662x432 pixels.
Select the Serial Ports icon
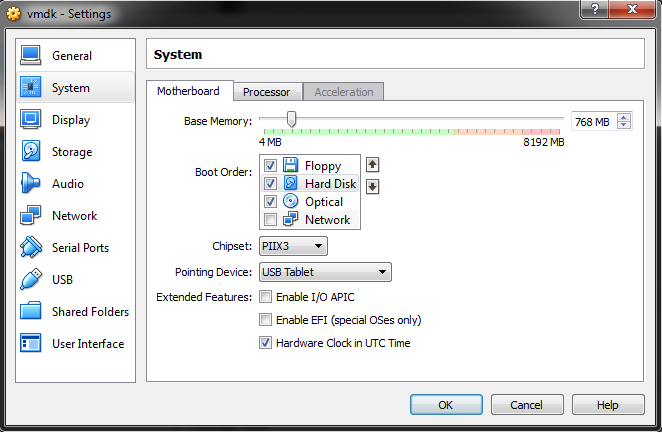coord(31,248)
